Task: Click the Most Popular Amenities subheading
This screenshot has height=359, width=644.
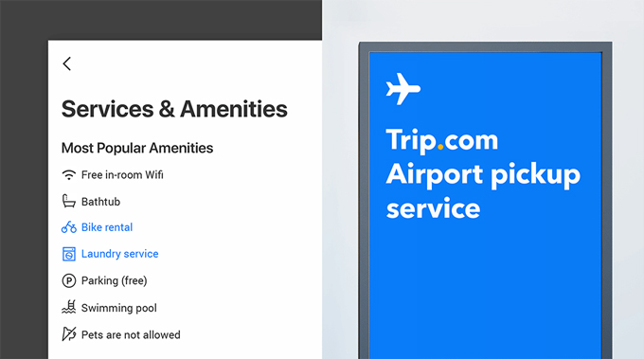Action: 137,148
